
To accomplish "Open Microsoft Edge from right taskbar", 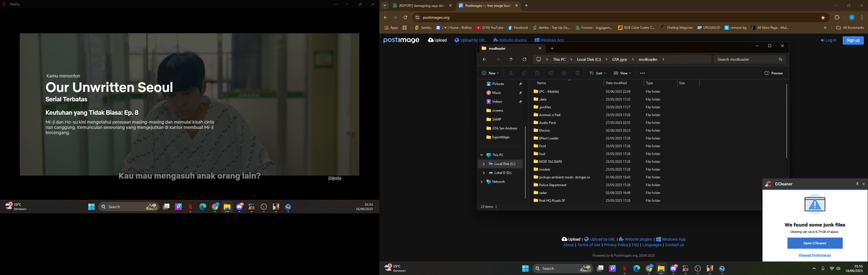I will [x=636, y=268].
